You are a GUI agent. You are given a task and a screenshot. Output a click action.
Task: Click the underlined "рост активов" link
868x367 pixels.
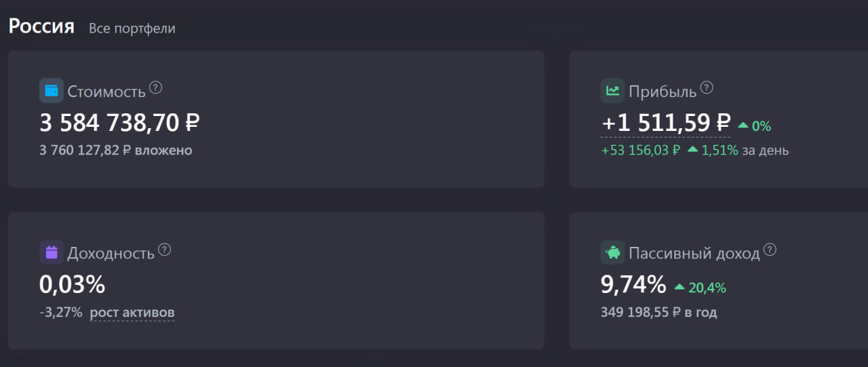pos(132,313)
